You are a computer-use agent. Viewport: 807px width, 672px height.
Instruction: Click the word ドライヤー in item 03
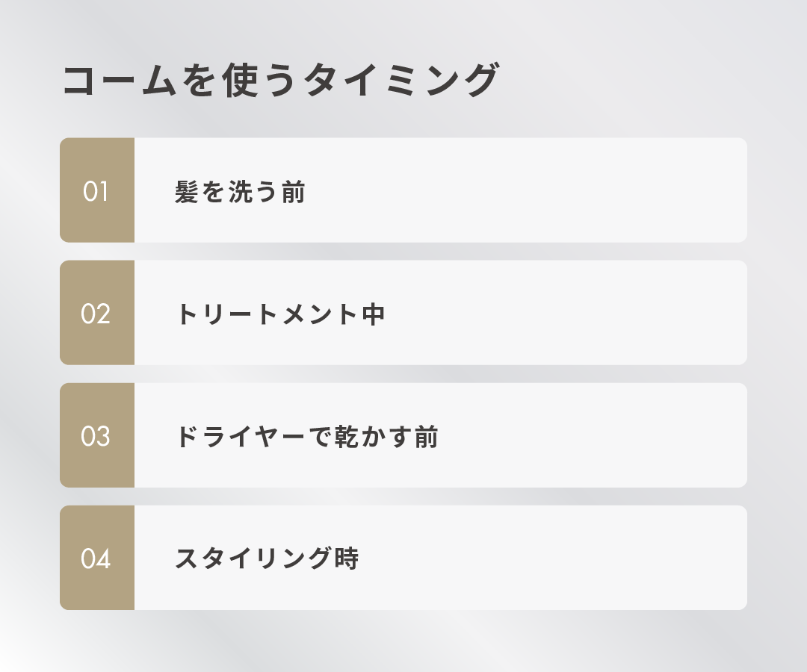pyautogui.click(x=241, y=437)
